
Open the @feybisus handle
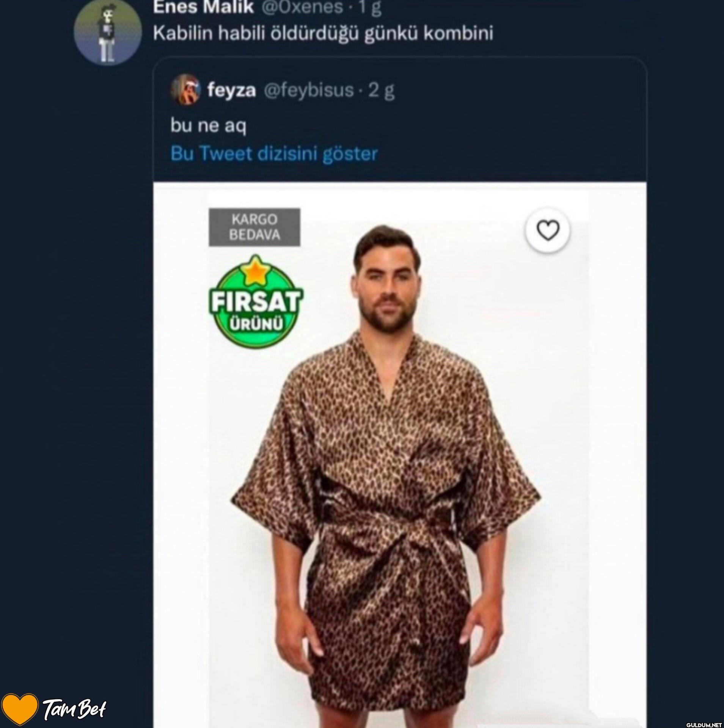click(x=308, y=90)
